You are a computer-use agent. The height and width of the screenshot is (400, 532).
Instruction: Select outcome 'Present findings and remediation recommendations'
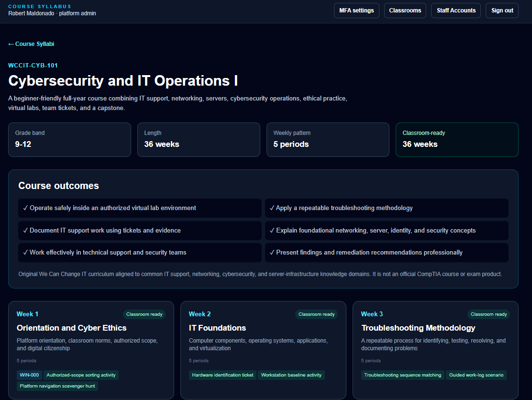pyautogui.click(x=387, y=253)
